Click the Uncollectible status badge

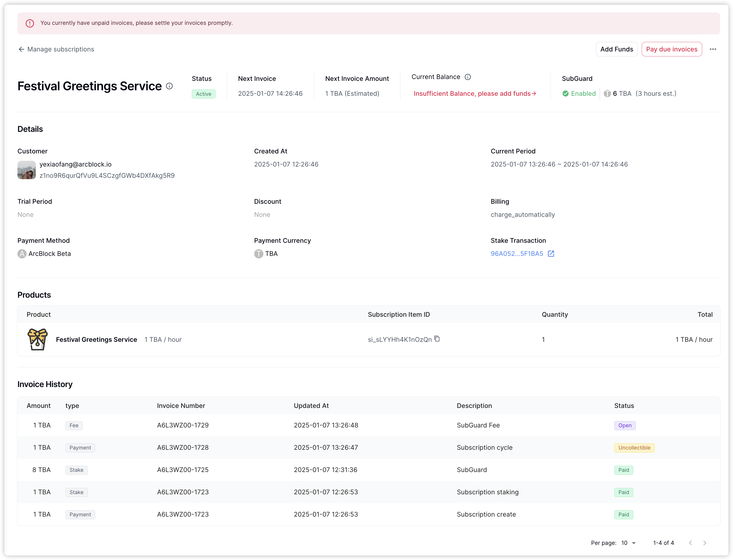point(634,448)
